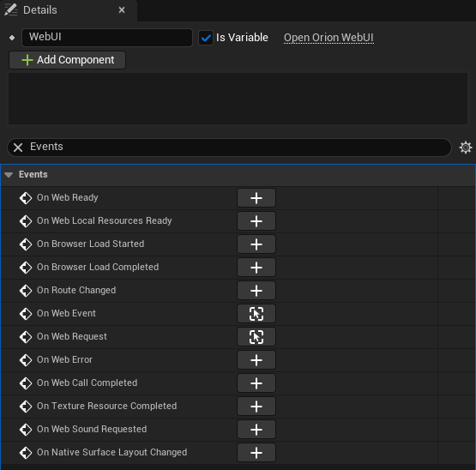Add On Web Error event binding

coord(256,359)
